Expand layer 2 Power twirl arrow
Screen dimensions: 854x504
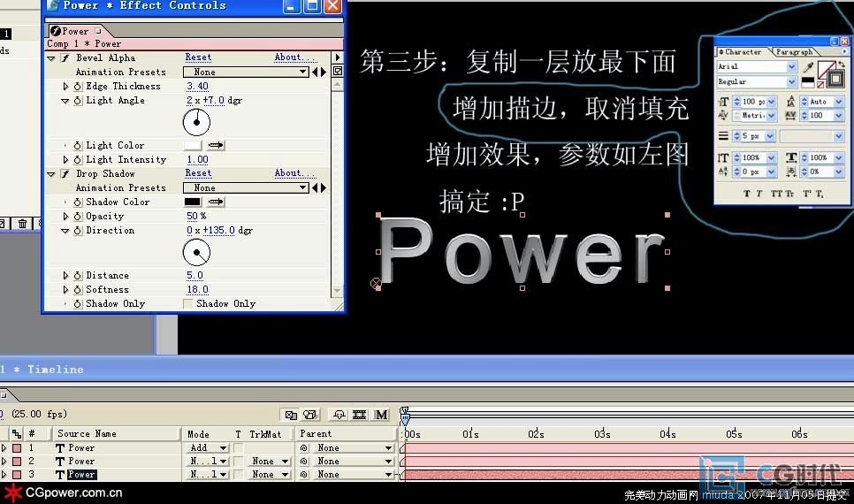4,461
